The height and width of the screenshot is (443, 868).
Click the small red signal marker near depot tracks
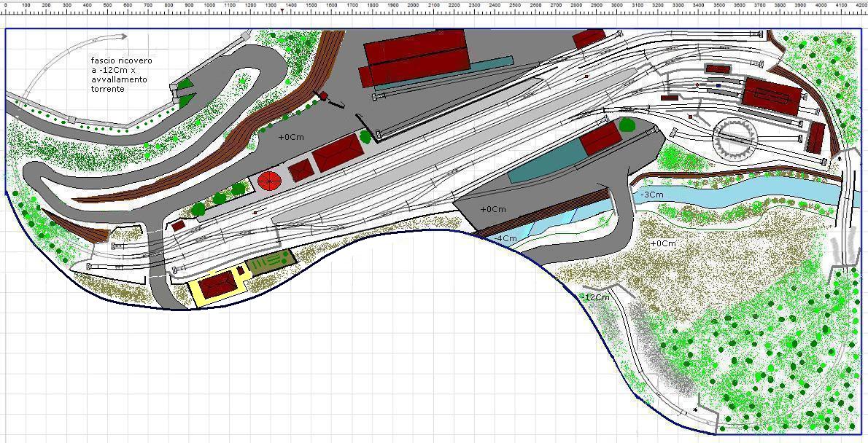tap(697, 85)
